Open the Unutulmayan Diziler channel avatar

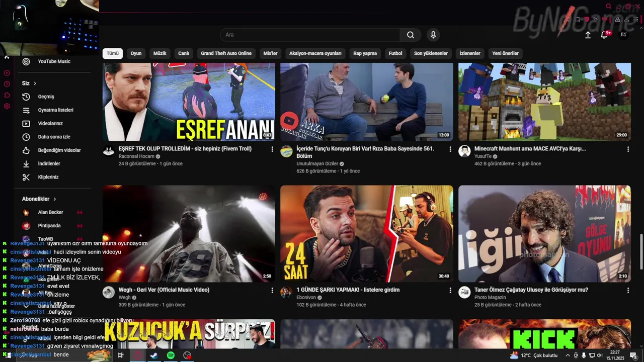point(286,151)
